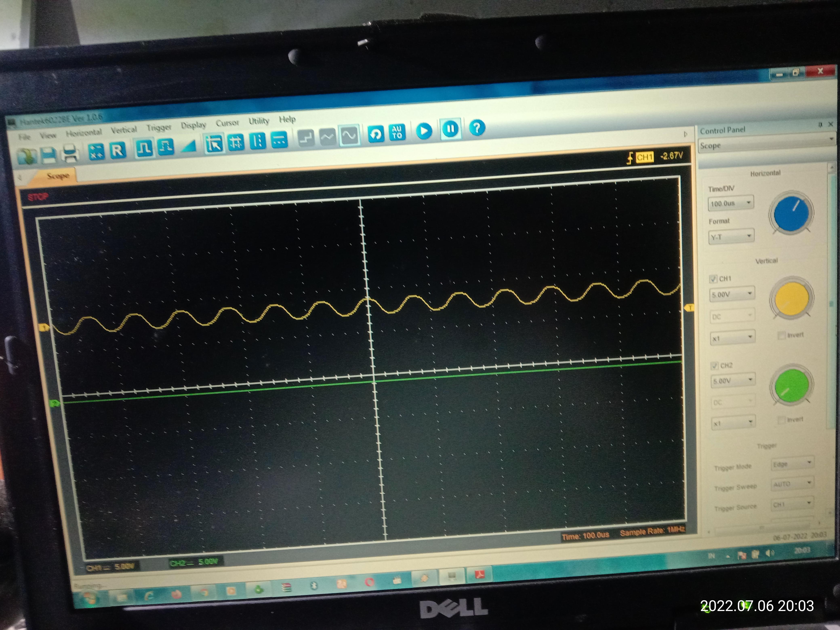Click the blue question mark help icon
This screenshot has width=840, height=630.
477,128
